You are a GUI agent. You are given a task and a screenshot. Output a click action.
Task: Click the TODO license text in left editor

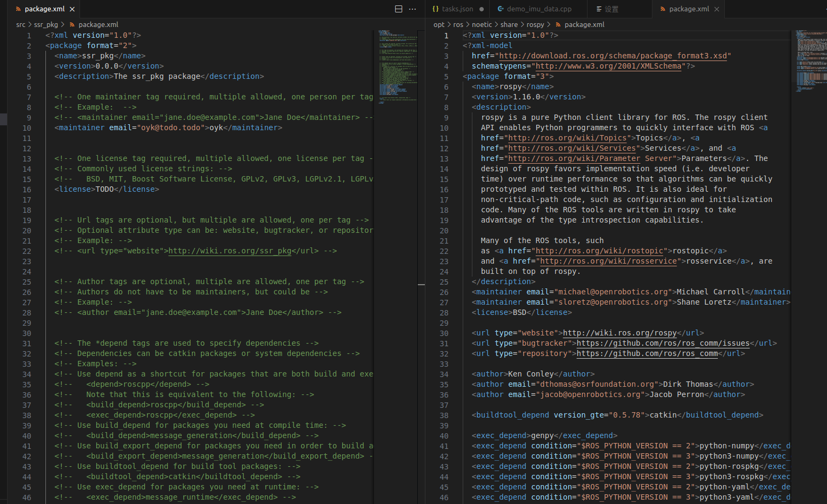coord(105,189)
